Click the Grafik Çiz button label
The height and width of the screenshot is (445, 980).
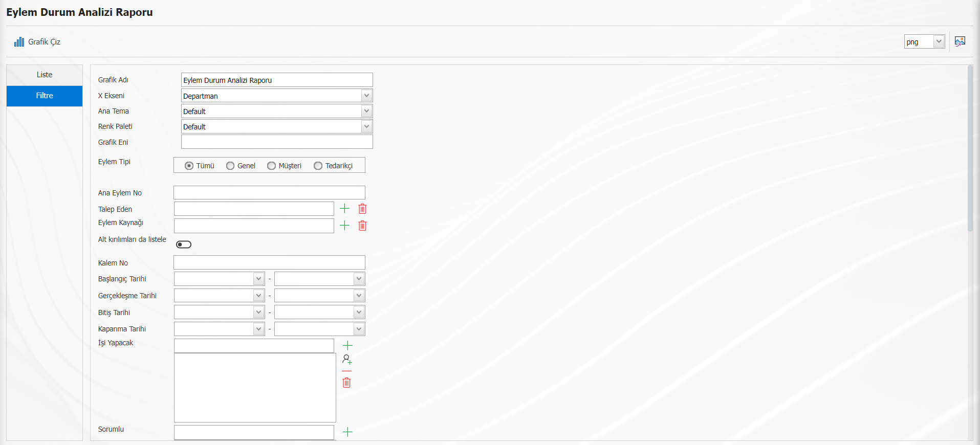44,42
